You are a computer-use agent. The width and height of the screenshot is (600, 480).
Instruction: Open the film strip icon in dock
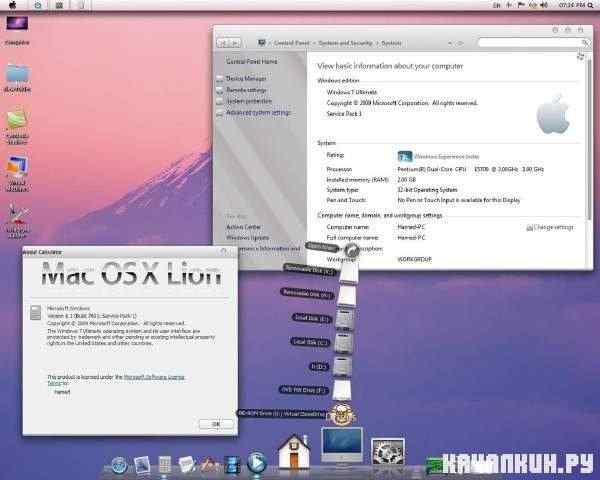coord(232,465)
